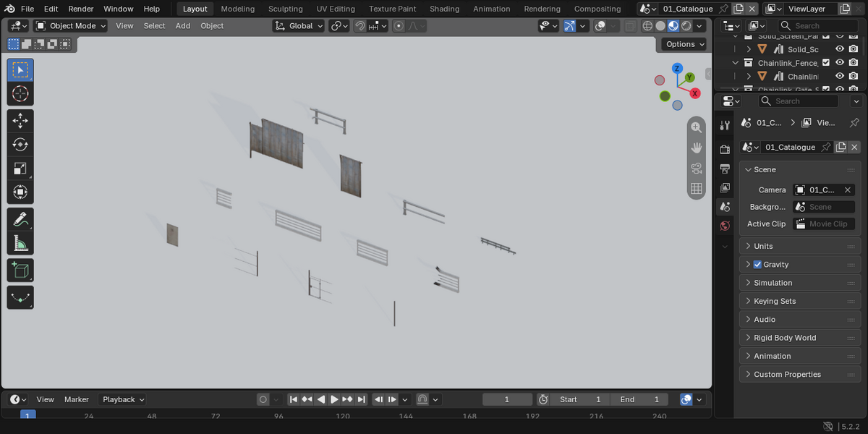Image resolution: width=868 pixels, height=434 pixels.
Task: Play the animation in reverse
Action: [321, 399]
